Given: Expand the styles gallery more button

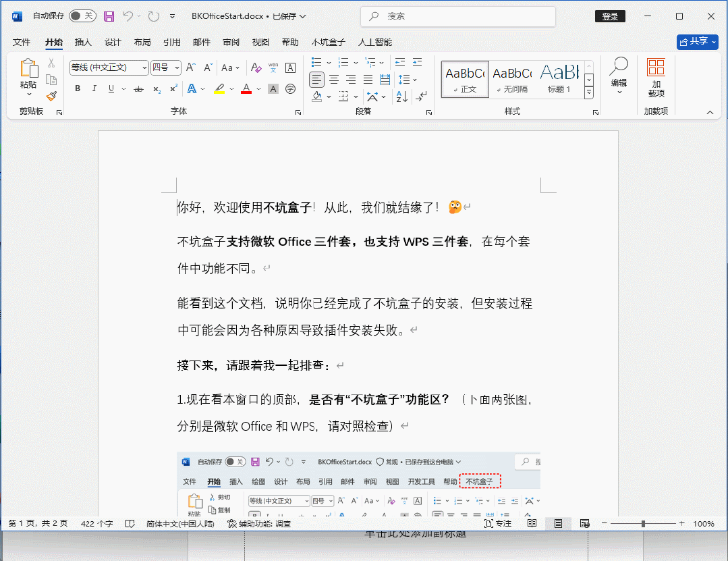Looking at the screenshot, I should pos(589,92).
